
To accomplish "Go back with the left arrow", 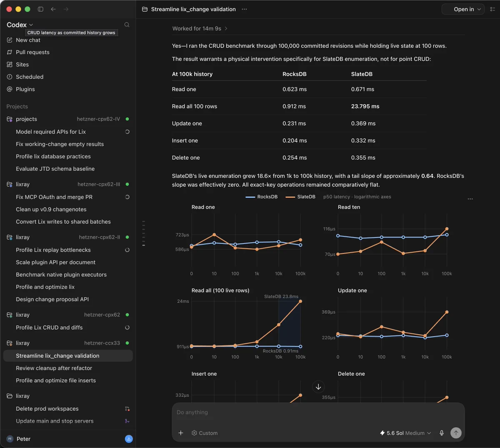I will [53, 9].
